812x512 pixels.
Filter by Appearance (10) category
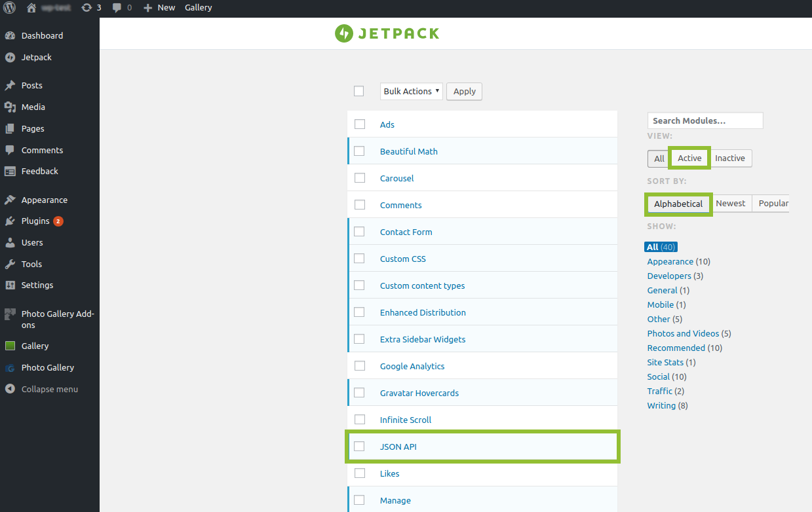(679, 261)
